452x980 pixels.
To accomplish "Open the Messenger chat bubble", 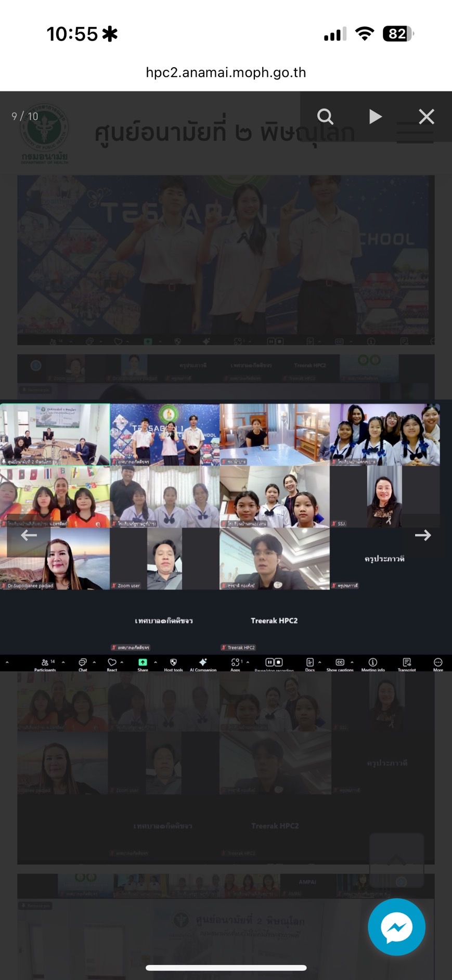I will 396,926.
